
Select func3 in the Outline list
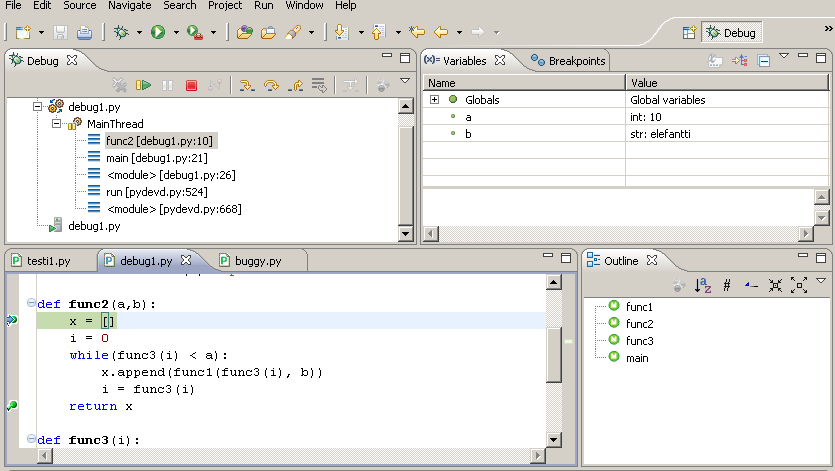coord(639,341)
